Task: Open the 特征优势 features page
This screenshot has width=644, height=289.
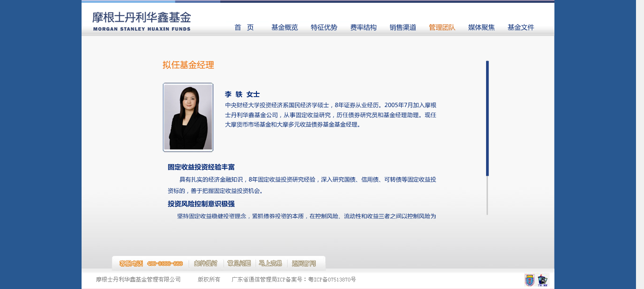Action: pos(323,27)
